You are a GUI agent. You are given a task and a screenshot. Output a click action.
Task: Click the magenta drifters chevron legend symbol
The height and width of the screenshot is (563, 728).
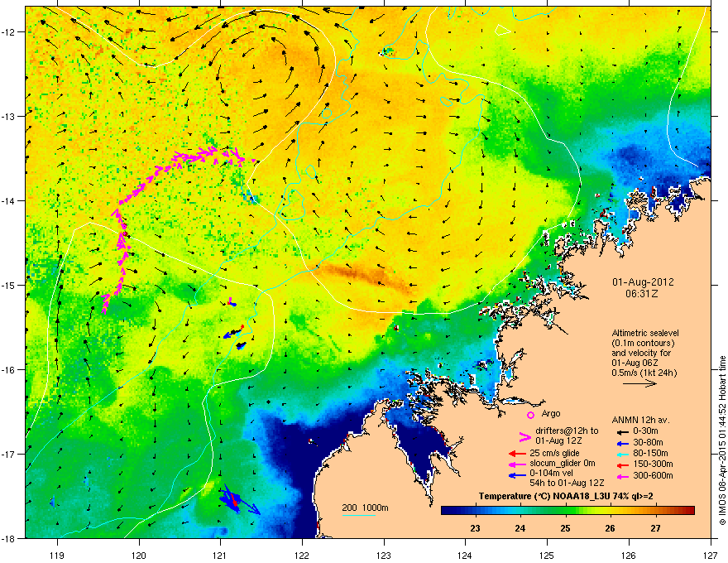(524, 436)
